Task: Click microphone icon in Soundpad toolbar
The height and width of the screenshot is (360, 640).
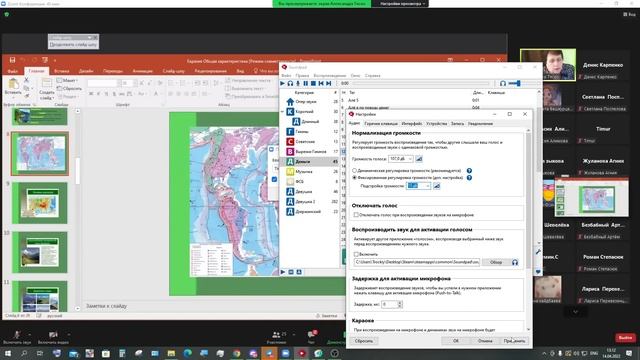Action: click(298, 83)
